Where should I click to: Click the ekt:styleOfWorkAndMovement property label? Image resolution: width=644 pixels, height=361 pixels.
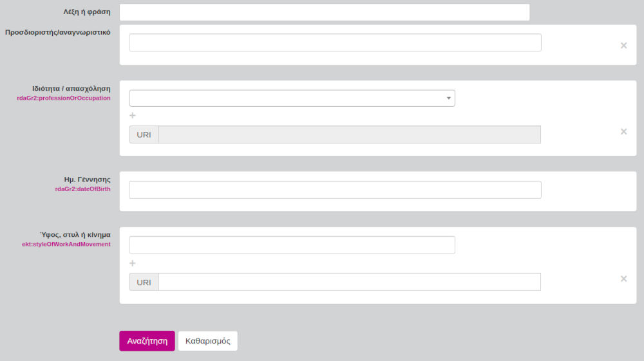66,245
